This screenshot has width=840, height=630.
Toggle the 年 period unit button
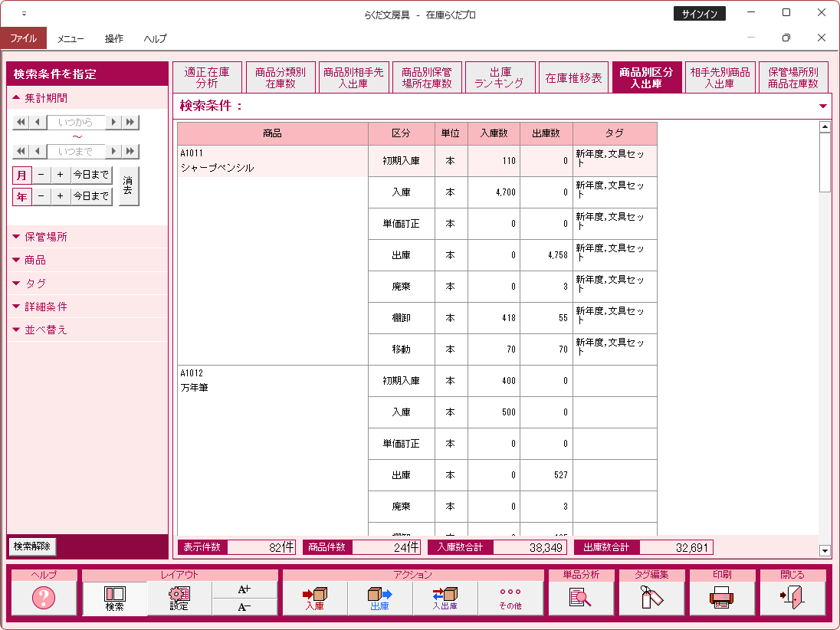click(x=21, y=197)
